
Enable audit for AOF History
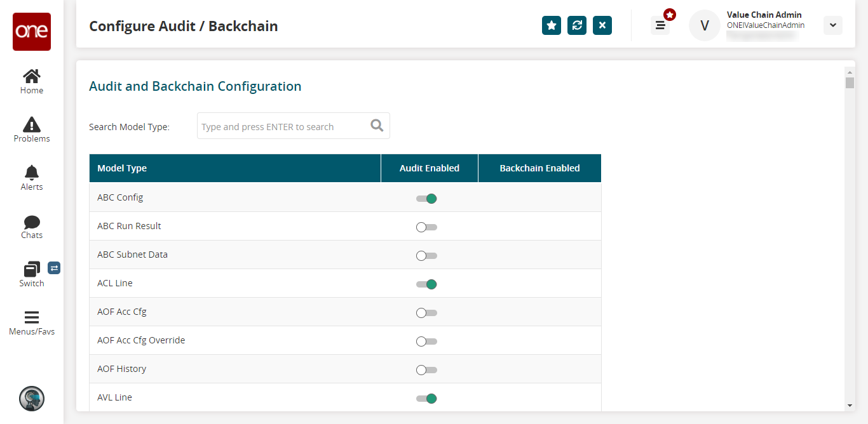[426, 370]
